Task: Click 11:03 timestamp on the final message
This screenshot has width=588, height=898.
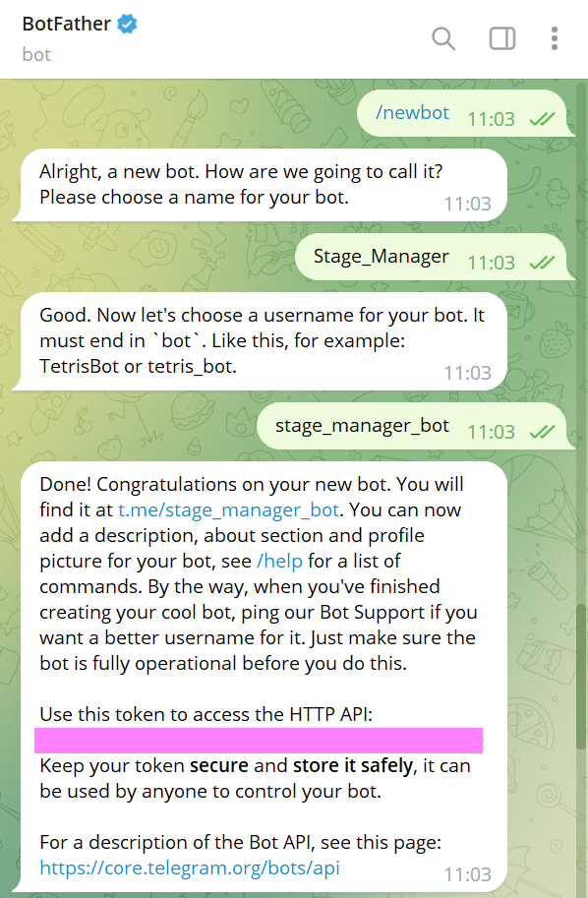Action: 468,874
